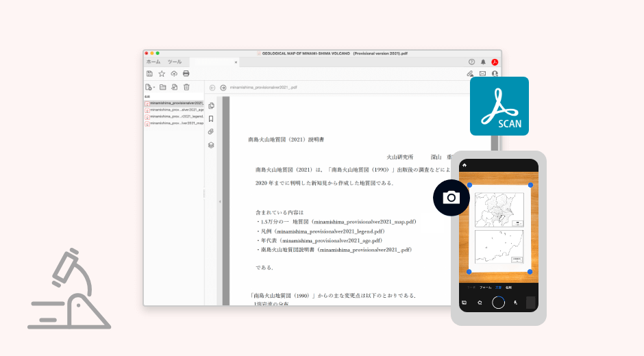The image size is (644, 356).
Task: Click the bottom-right blue crop handle on phone
Action: click(x=530, y=272)
